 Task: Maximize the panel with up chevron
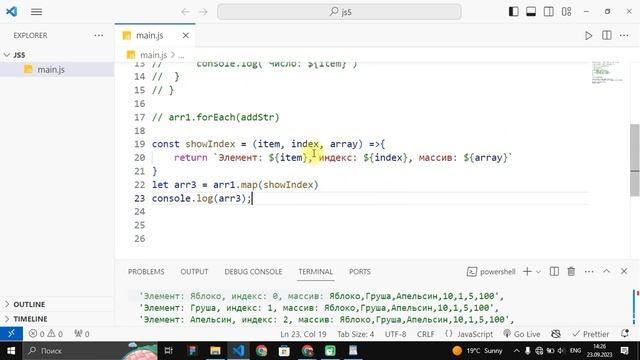607,271
